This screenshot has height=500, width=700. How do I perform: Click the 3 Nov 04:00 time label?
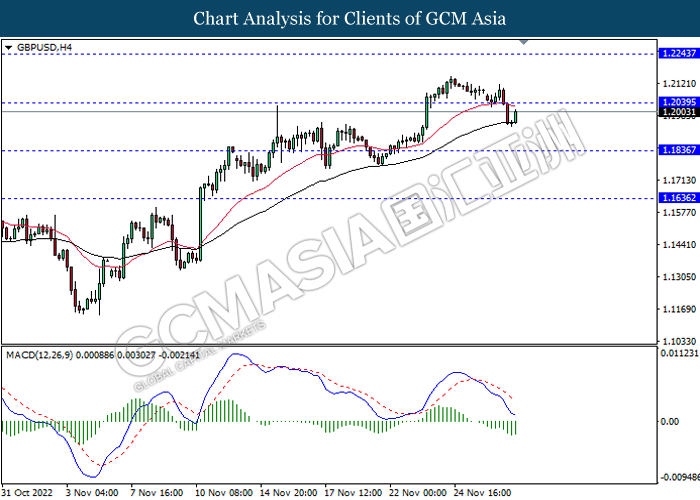coord(92,492)
